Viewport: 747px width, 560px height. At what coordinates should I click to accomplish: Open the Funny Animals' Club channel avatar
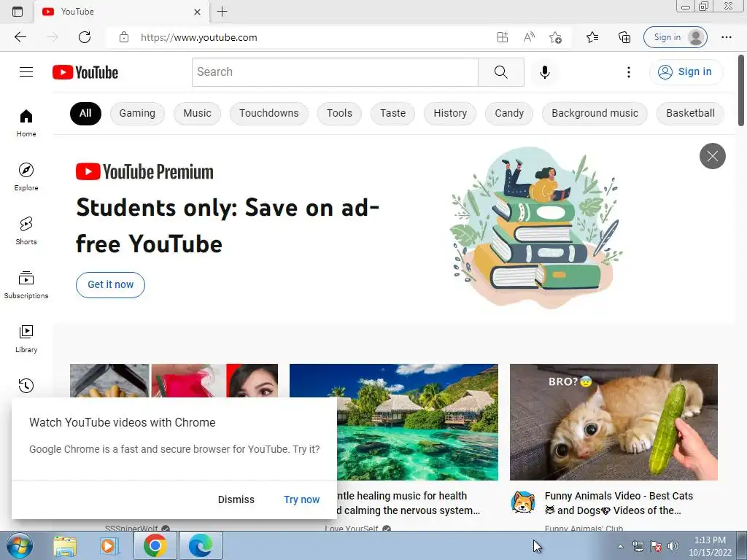coord(522,502)
